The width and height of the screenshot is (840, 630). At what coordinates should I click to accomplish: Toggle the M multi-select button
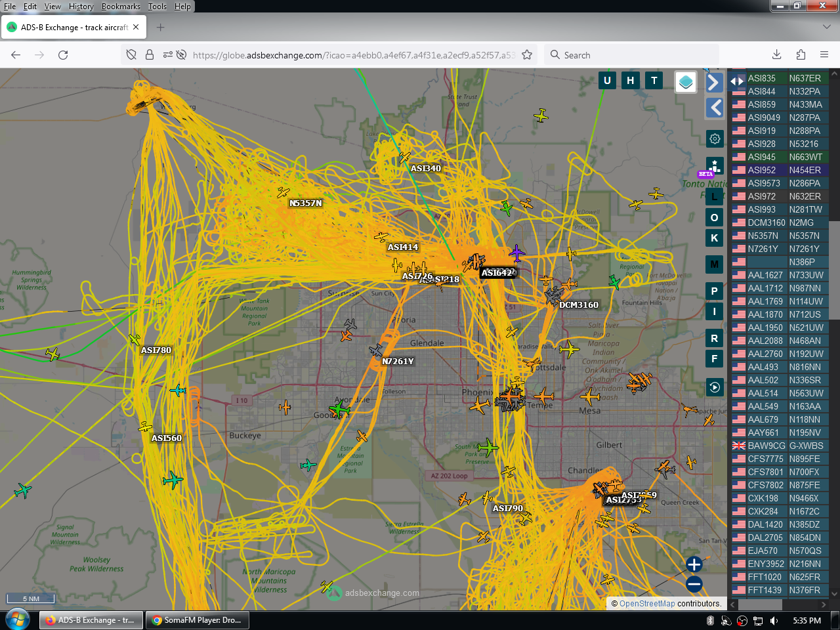tap(715, 264)
